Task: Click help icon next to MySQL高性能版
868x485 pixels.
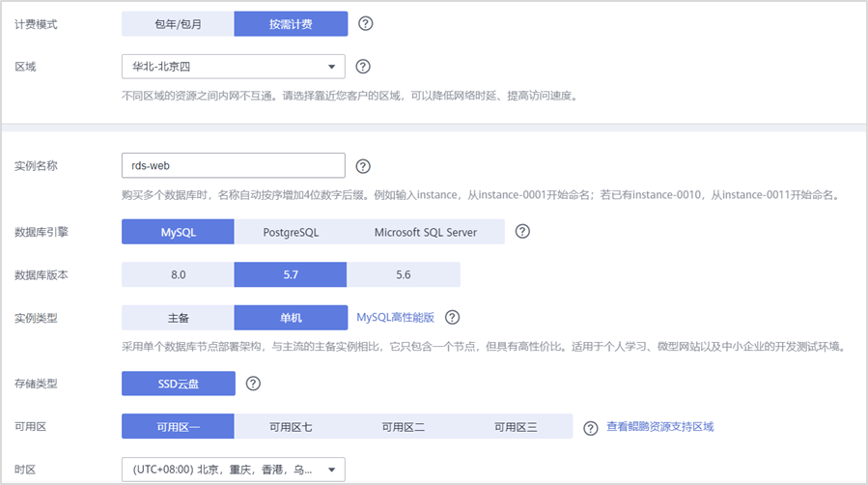Action: pyautogui.click(x=452, y=317)
